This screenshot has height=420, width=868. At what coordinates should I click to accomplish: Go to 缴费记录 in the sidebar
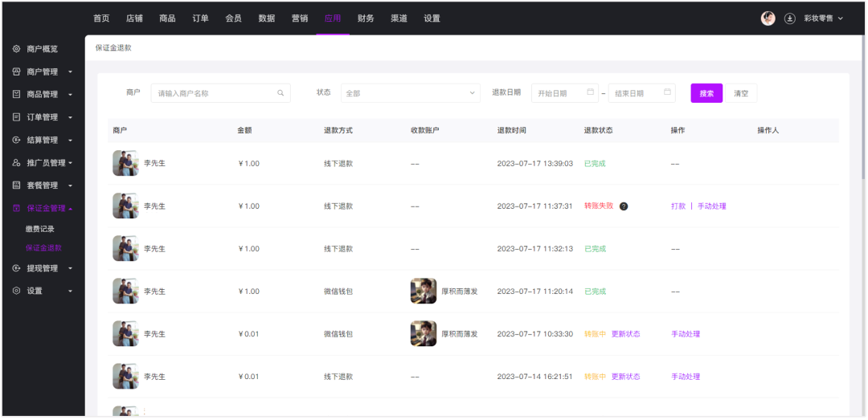point(40,229)
